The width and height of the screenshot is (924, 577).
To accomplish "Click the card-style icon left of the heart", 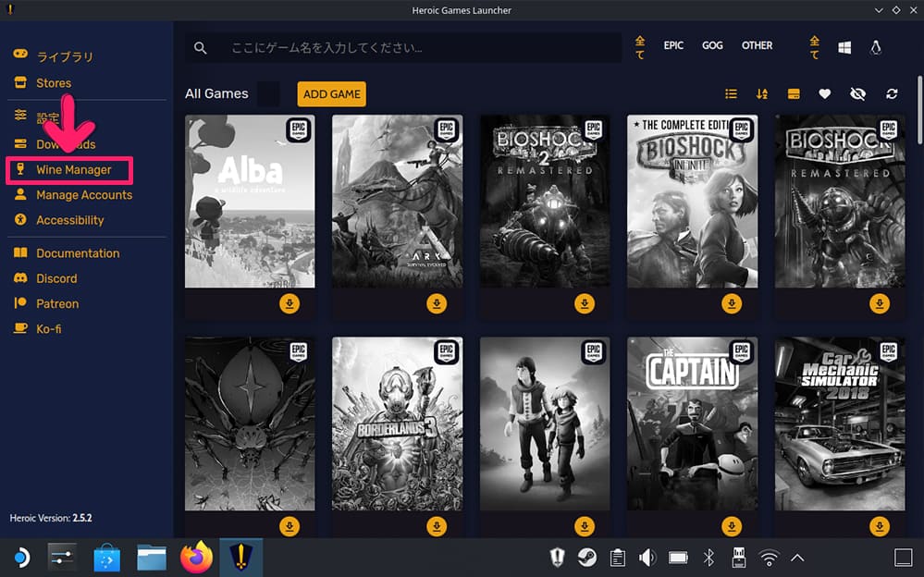I will (x=794, y=93).
